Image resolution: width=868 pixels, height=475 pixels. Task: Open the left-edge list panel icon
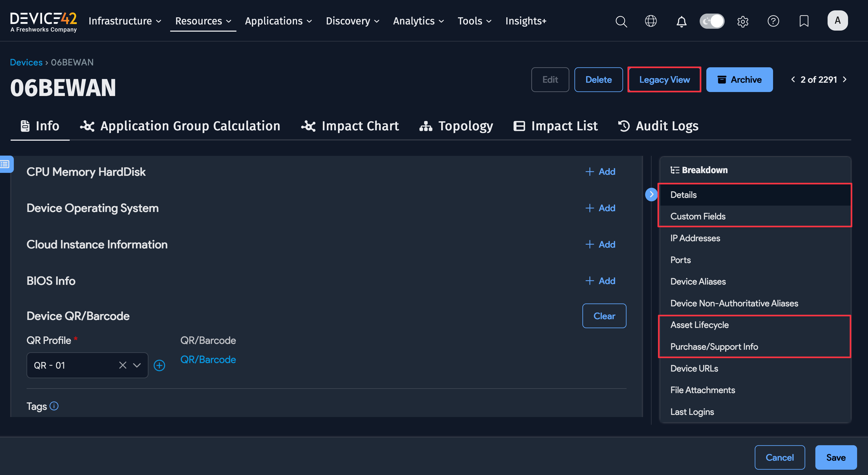click(5, 164)
